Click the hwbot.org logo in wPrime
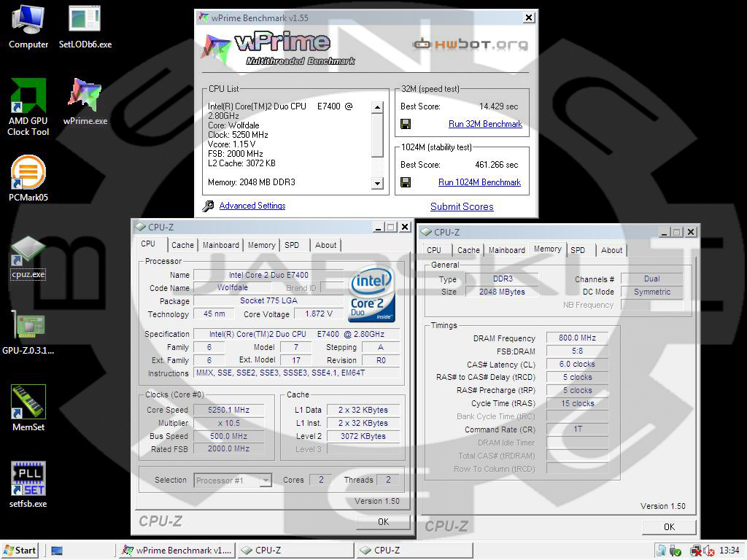Image resolution: width=747 pixels, height=560 pixels. click(470, 44)
